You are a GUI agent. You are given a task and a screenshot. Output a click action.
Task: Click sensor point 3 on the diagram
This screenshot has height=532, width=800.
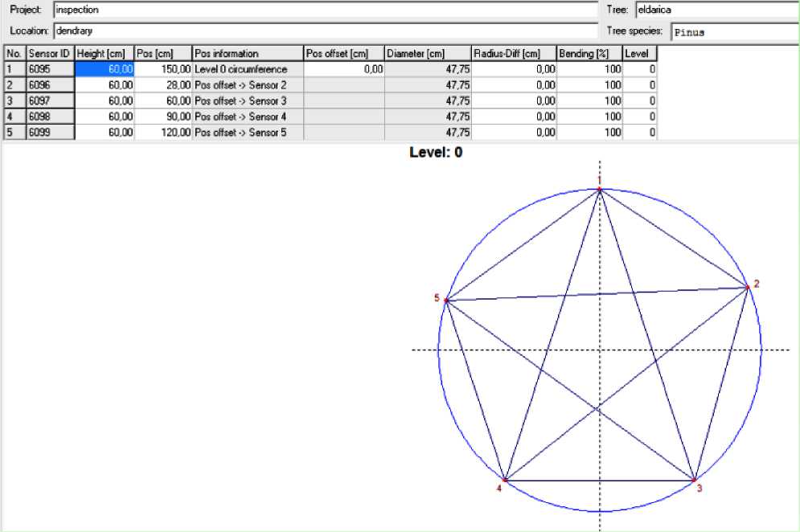point(695,480)
